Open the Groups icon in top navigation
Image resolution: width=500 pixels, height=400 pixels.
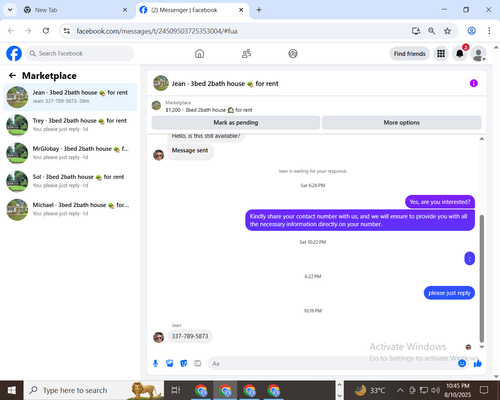(293, 53)
